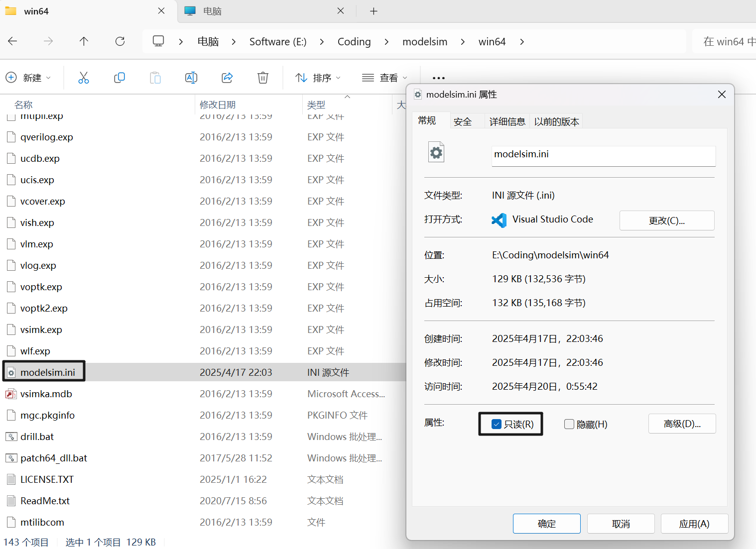Go back with the left arrow
Image resolution: width=756 pixels, height=549 pixels.
(x=13, y=41)
